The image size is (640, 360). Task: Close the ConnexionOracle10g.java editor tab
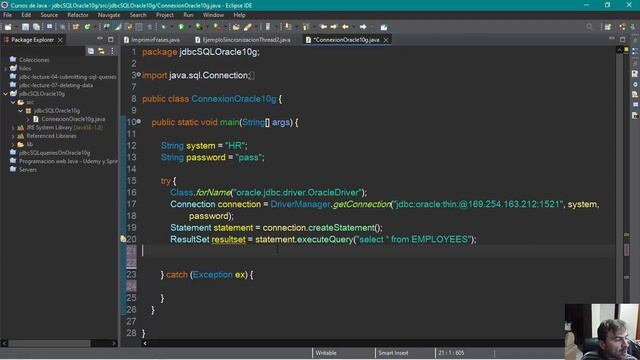coord(386,40)
